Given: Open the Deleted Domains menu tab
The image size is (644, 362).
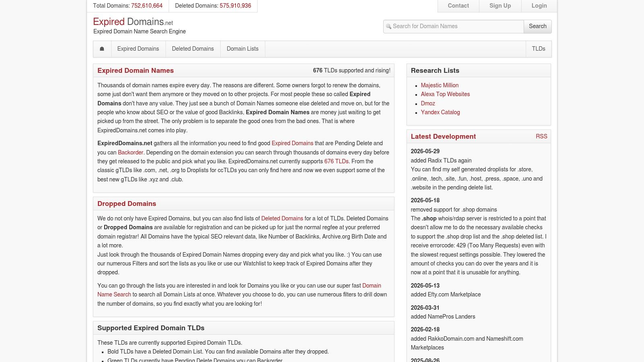Looking at the screenshot, I should 193,49.
